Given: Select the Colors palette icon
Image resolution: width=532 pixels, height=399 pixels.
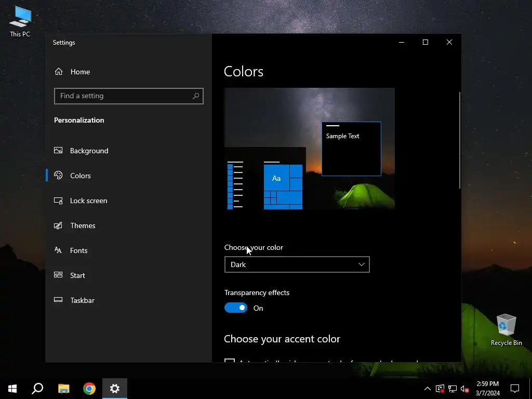Looking at the screenshot, I should [58, 175].
